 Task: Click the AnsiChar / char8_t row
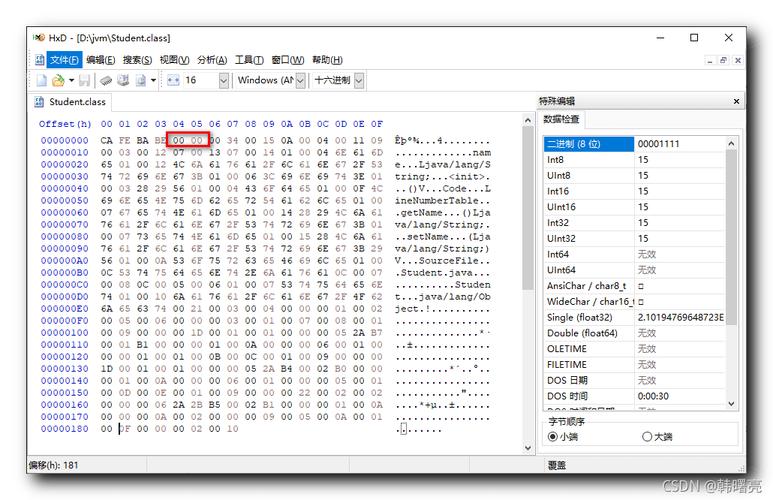click(x=634, y=286)
